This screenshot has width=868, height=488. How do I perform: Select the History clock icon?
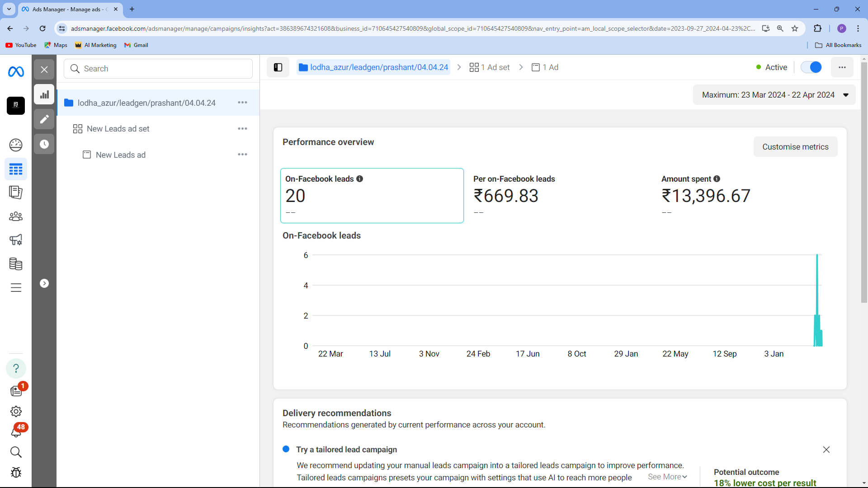44,144
